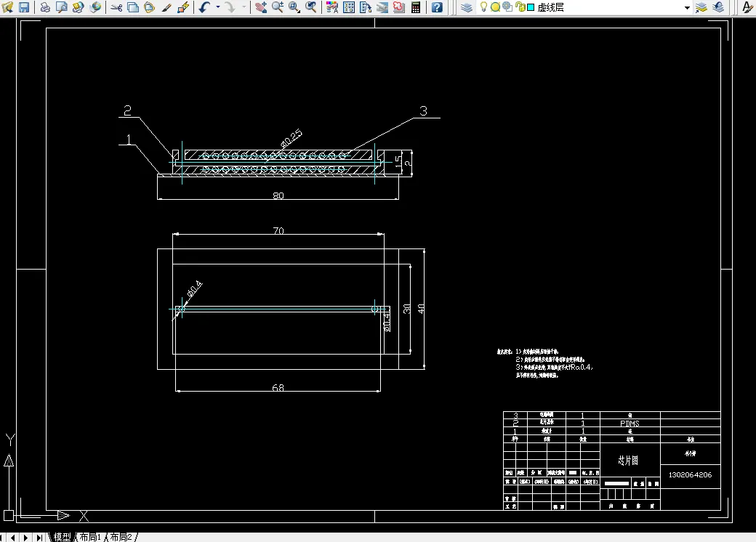Click the Publish icon
756x542 pixels.
point(78,7)
